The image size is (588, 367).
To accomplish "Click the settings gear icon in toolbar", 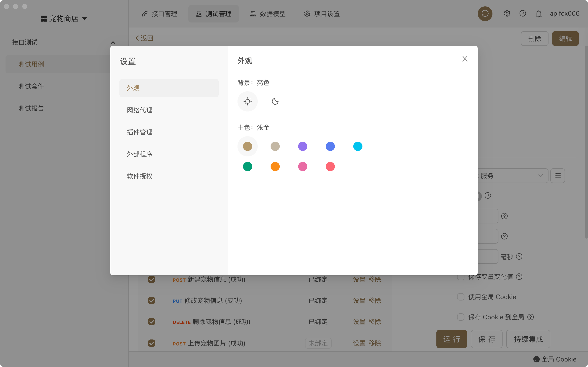I will pyautogui.click(x=507, y=14).
